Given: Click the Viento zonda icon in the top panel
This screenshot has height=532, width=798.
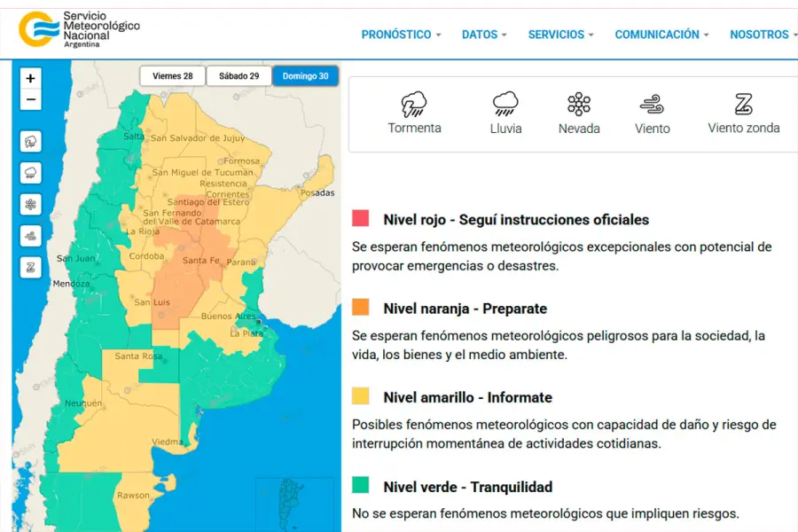Looking at the screenshot, I should click(743, 105).
